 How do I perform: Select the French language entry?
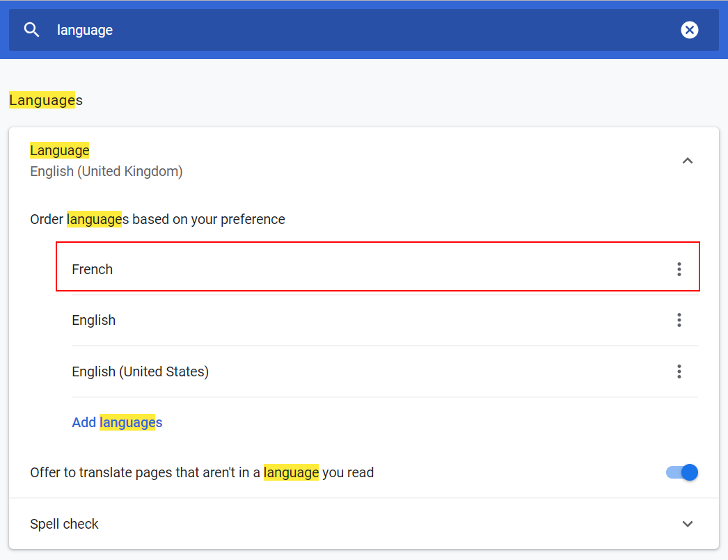point(93,269)
